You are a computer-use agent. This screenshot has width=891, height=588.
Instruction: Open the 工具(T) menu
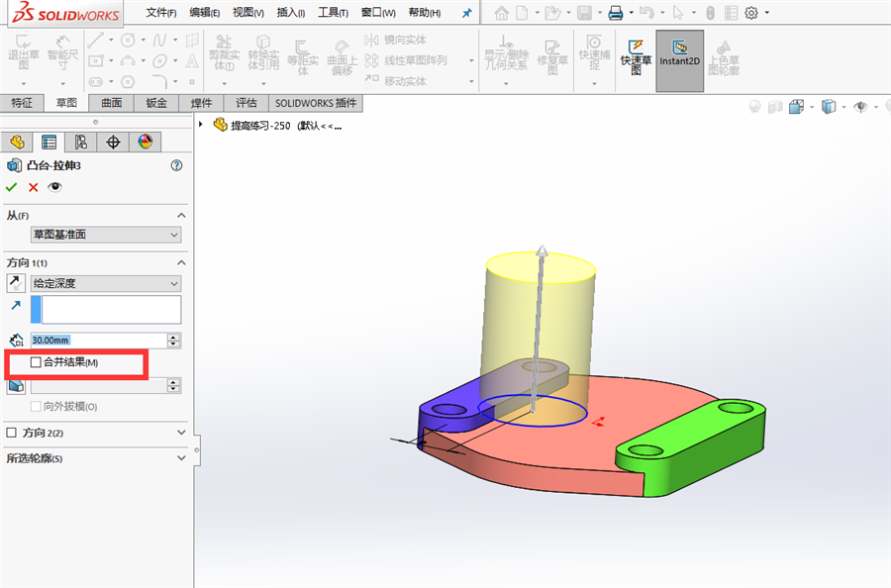click(x=333, y=13)
